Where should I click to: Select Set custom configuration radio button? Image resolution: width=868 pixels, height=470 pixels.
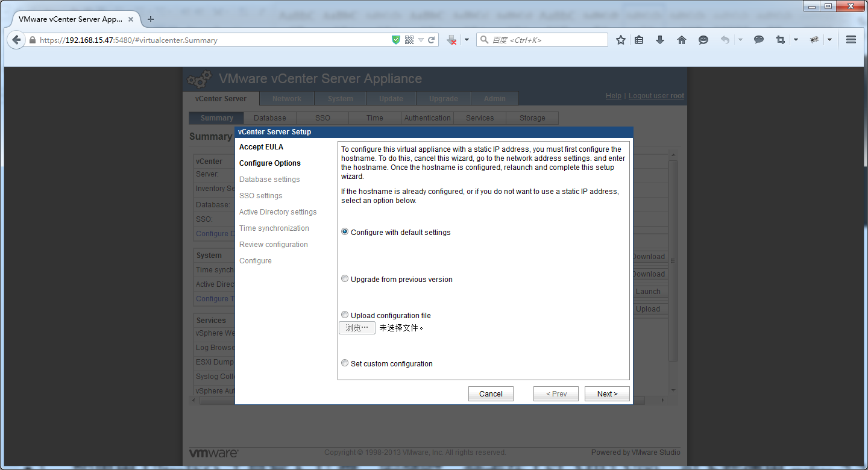point(345,363)
